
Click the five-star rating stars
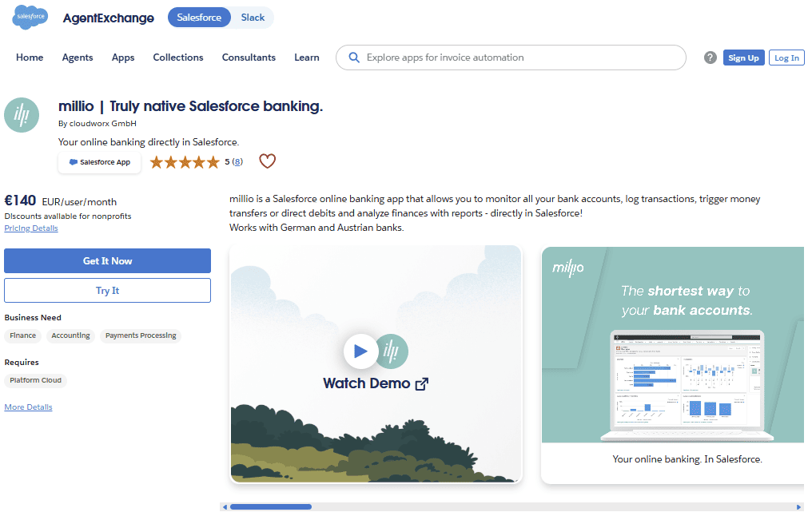(185, 162)
